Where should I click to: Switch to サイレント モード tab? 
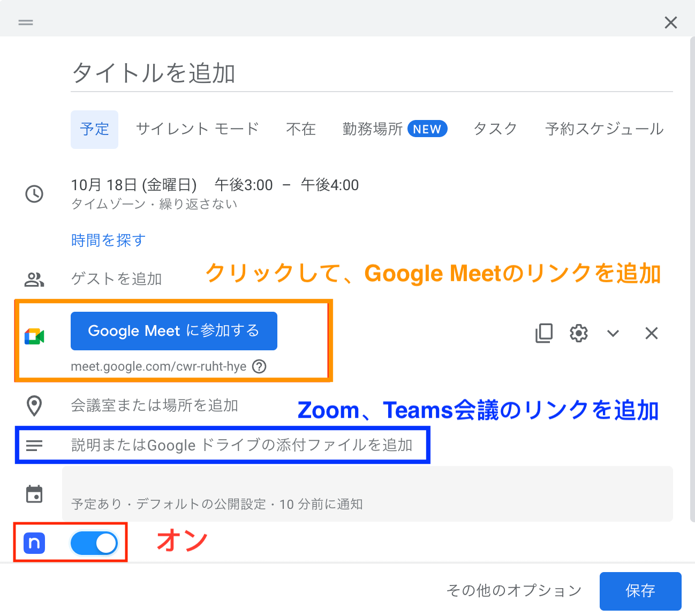(198, 129)
